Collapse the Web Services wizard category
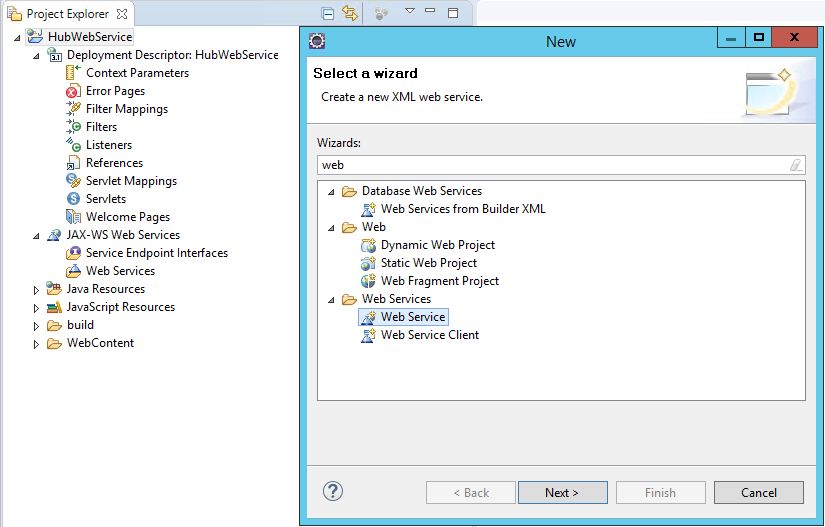This screenshot has width=825, height=527. pyautogui.click(x=331, y=300)
